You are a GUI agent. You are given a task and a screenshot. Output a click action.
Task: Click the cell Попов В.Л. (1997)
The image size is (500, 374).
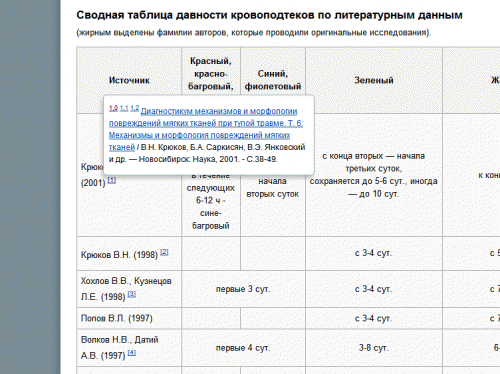[x=129, y=318]
